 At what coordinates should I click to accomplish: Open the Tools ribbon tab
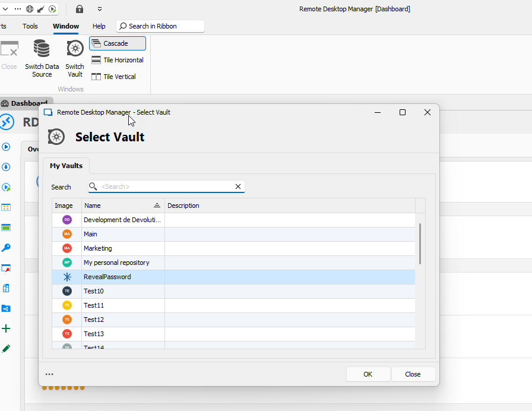pyautogui.click(x=30, y=26)
